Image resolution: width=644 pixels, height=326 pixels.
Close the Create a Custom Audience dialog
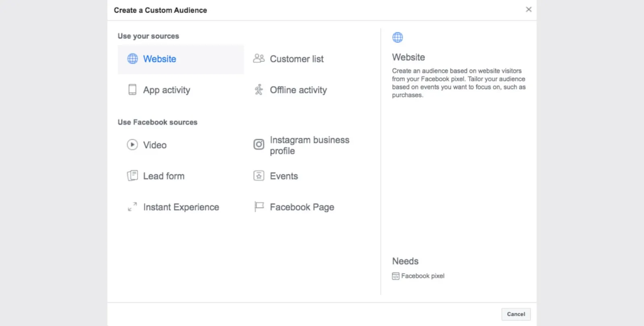coord(528,9)
